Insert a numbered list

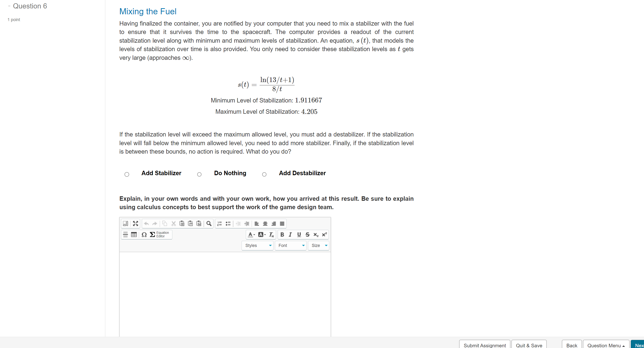[x=220, y=223]
